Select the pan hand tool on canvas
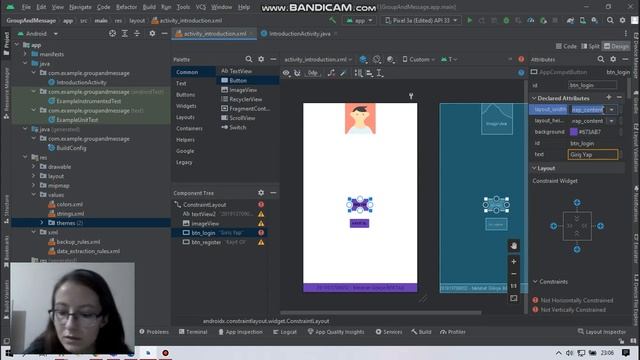This screenshot has height=360, width=640. 513,246
